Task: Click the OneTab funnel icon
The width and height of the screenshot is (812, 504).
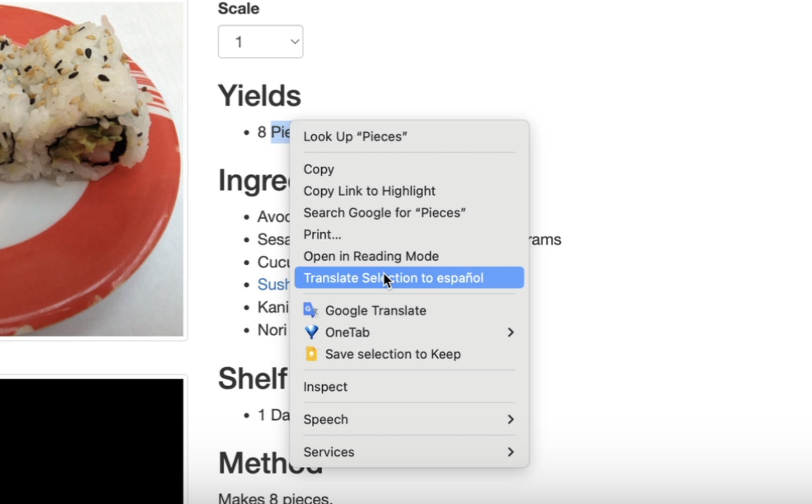Action: (311, 332)
